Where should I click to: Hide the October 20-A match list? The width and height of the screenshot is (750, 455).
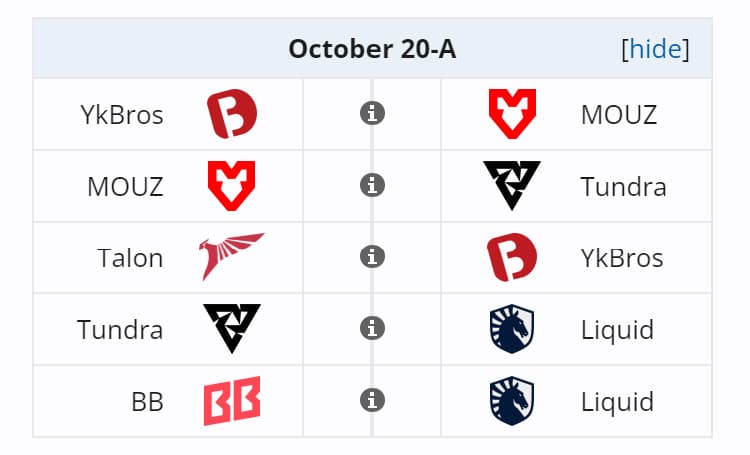click(x=655, y=49)
